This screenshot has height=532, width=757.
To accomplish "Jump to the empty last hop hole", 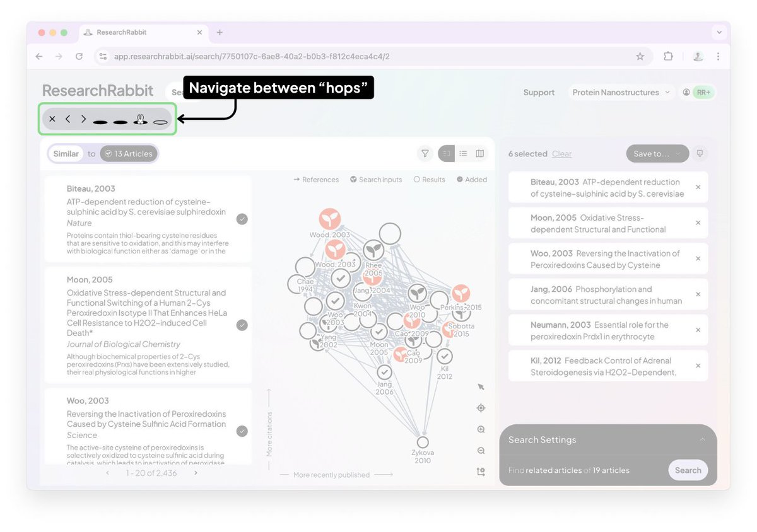I will [x=160, y=122].
